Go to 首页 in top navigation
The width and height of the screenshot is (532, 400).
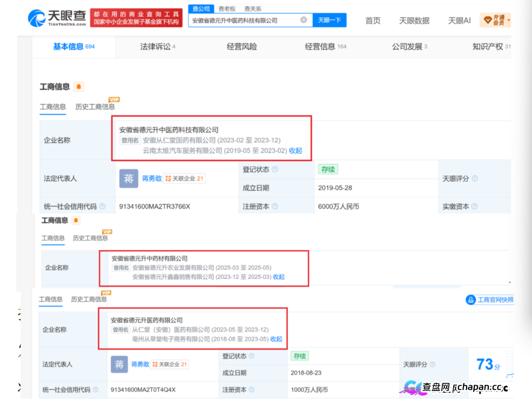tap(372, 21)
